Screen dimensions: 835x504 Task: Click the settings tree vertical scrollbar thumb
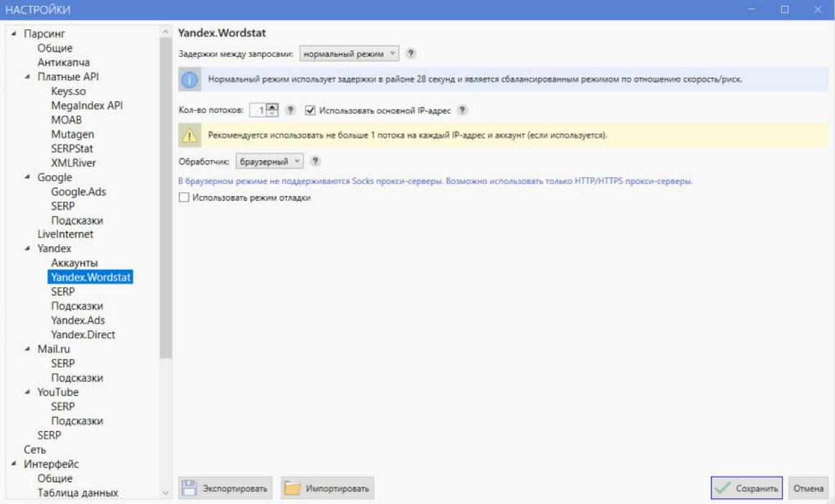click(x=166, y=198)
